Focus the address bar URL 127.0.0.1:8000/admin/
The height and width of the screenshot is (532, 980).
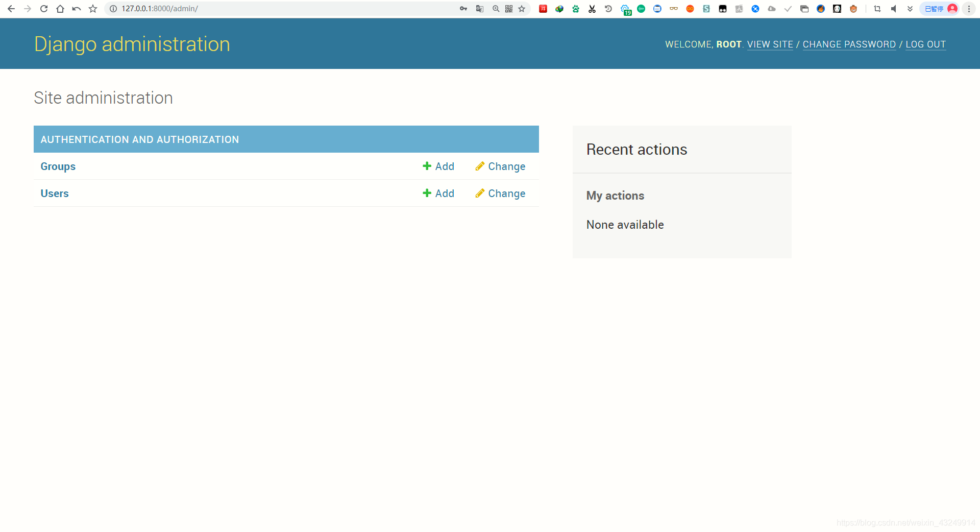[x=160, y=9]
